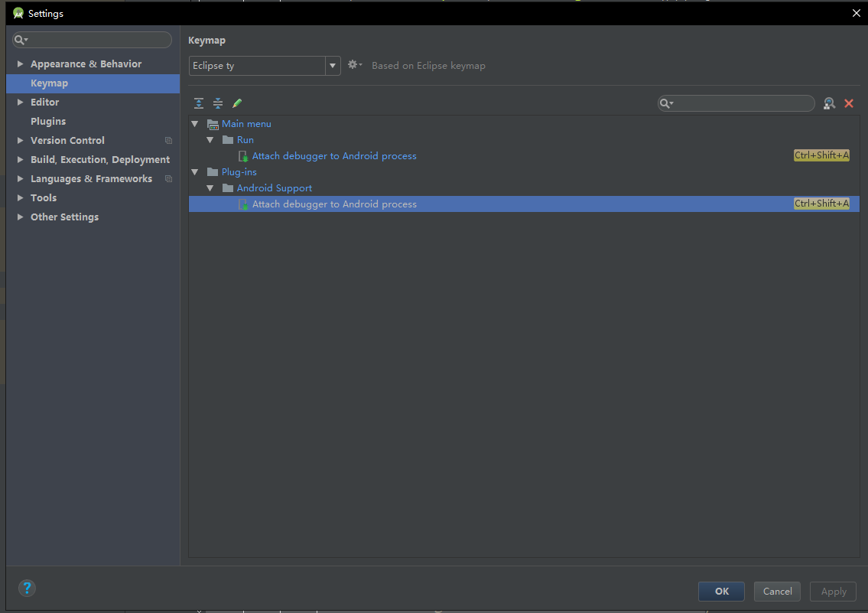Expand the Editor settings section
Screen dimensions: 868x613
(20, 103)
